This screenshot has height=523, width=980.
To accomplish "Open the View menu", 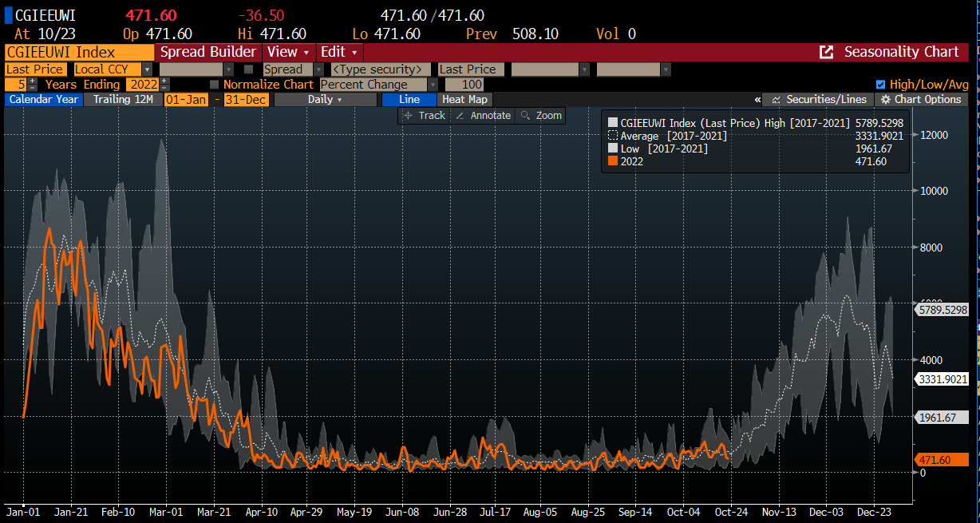I will click(x=287, y=52).
